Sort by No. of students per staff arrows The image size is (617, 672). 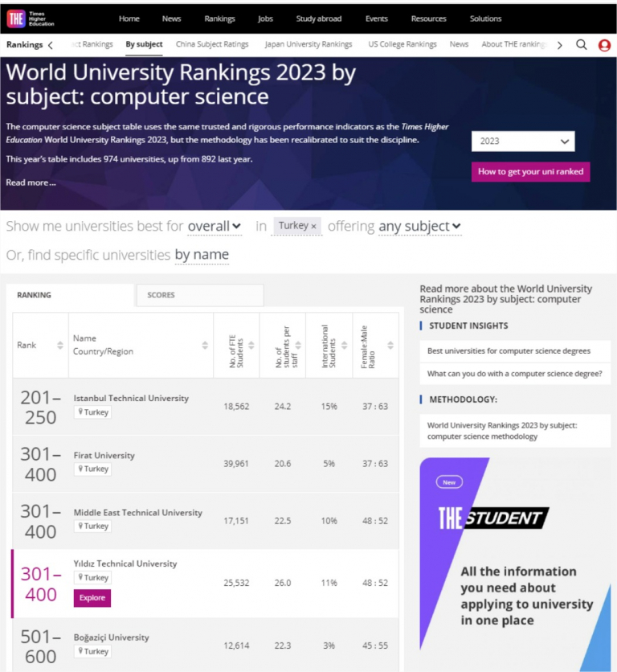(x=298, y=345)
